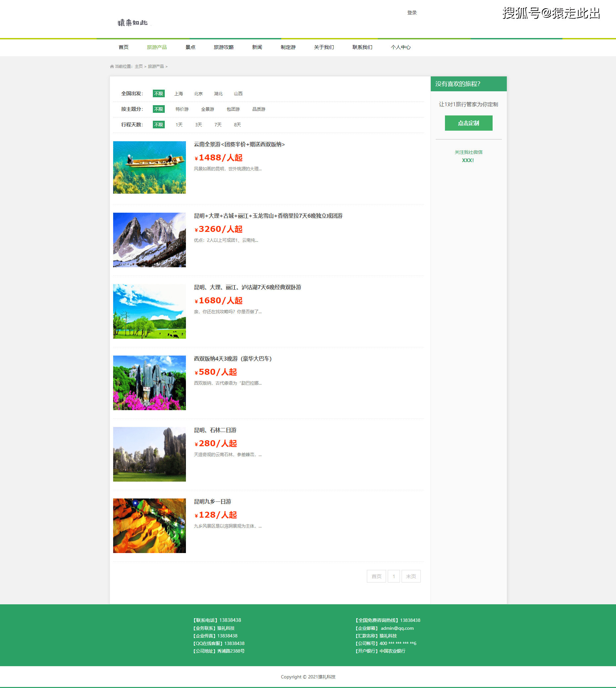Screen dimensions: 616x688
Task: Open 西双版纳4天3晚游 tour title link
Action: 233,359
